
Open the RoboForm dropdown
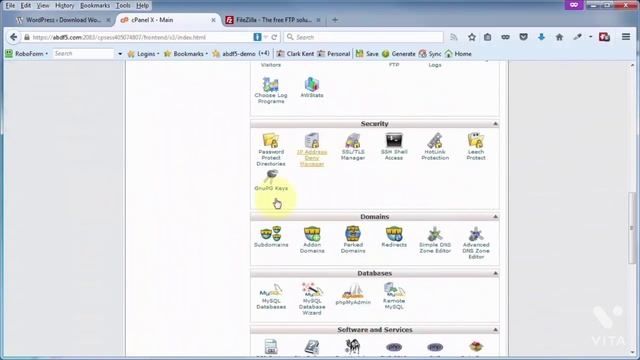[x=27, y=54]
